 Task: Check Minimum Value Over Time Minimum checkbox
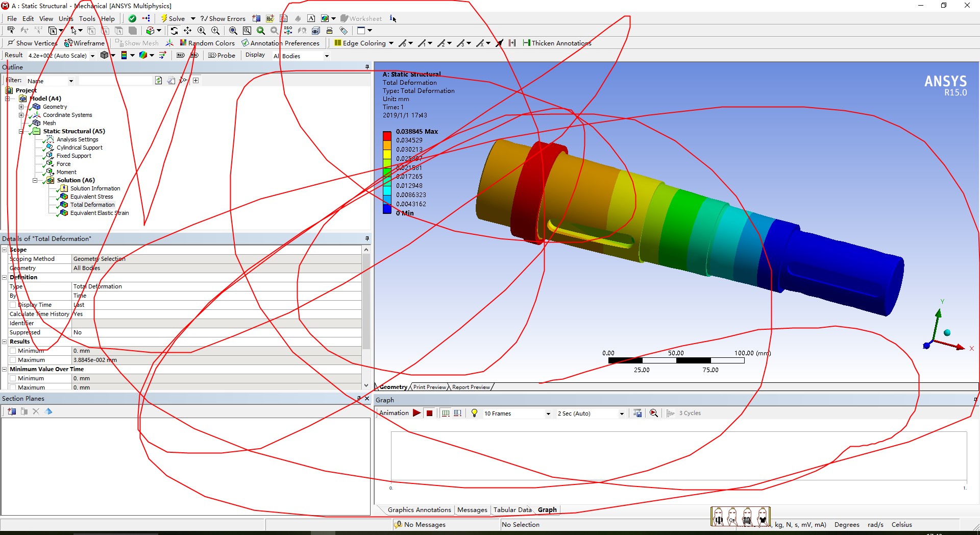(13, 378)
